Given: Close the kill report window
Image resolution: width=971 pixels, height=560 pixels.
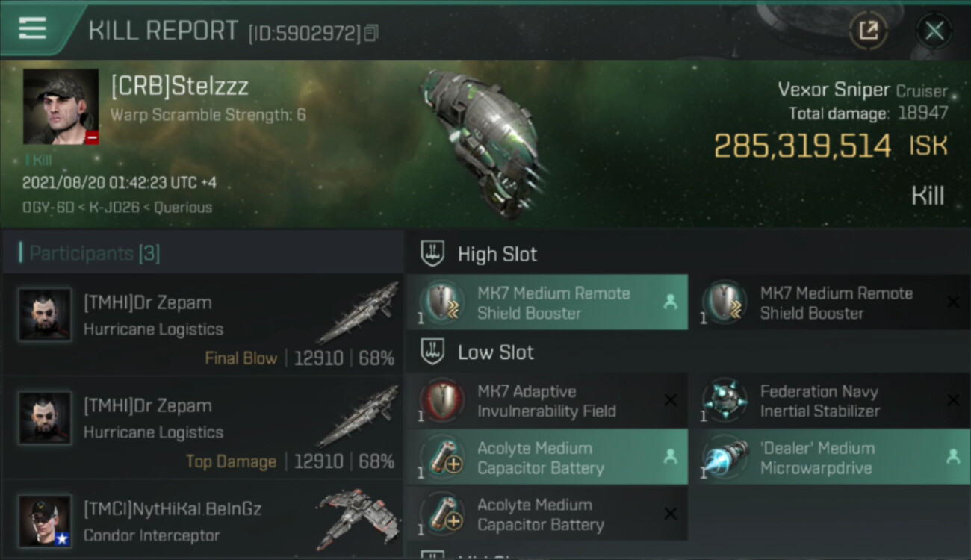Looking at the screenshot, I should click(934, 31).
